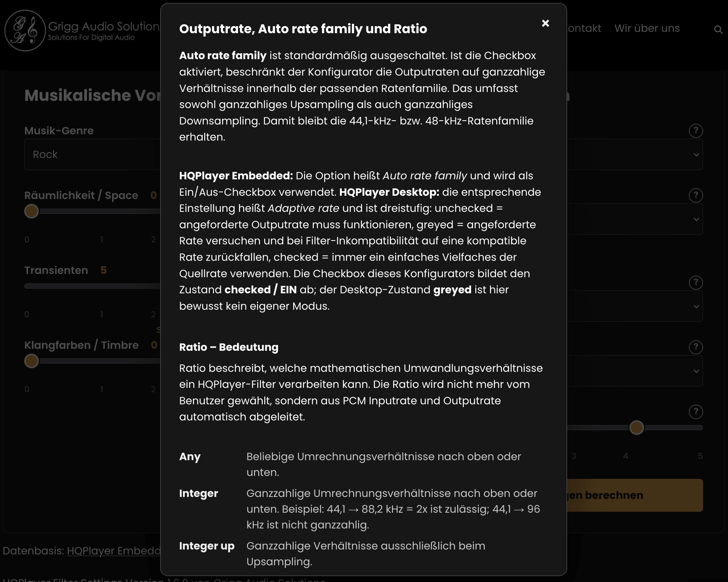Image resolution: width=728 pixels, height=582 pixels.
Task: Open help icon above the right-side slider
Action: click(696, 412)
